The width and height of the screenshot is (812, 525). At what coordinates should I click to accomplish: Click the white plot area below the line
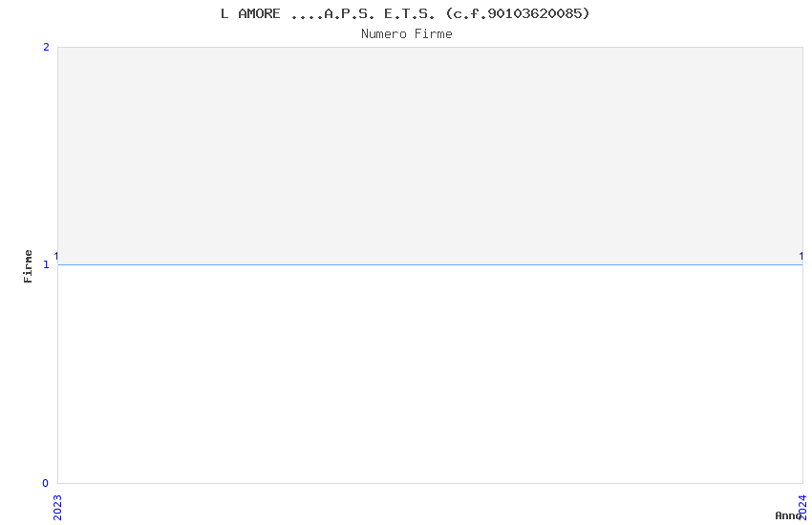click(430, 374)
